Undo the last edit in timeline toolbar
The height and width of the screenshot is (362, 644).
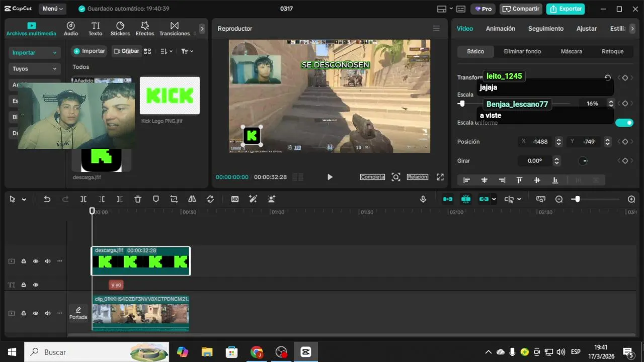tap(47, 199)
